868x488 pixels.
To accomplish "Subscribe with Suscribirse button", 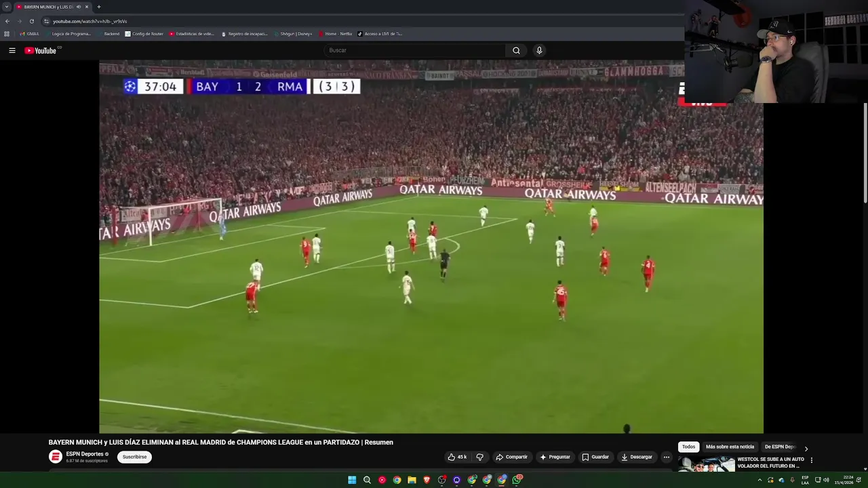I will click(x=134, y=457).
